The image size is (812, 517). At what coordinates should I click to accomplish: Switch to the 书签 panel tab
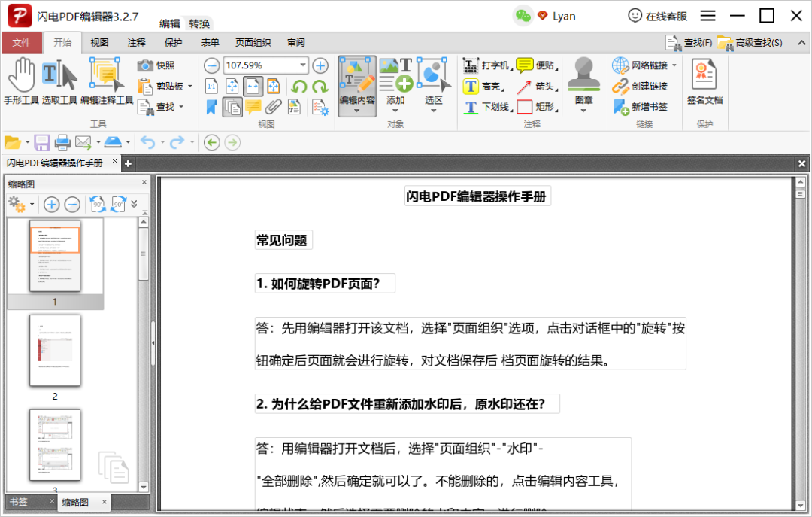point(19,501)
